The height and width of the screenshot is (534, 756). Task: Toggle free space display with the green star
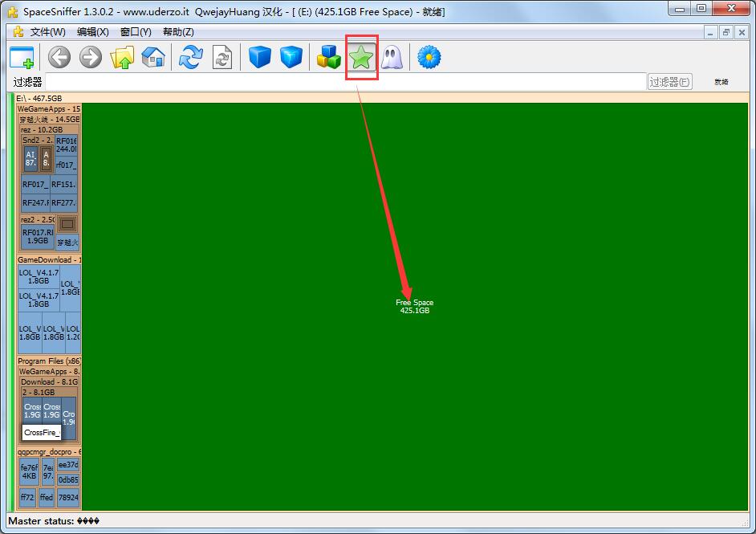point(361,57)
